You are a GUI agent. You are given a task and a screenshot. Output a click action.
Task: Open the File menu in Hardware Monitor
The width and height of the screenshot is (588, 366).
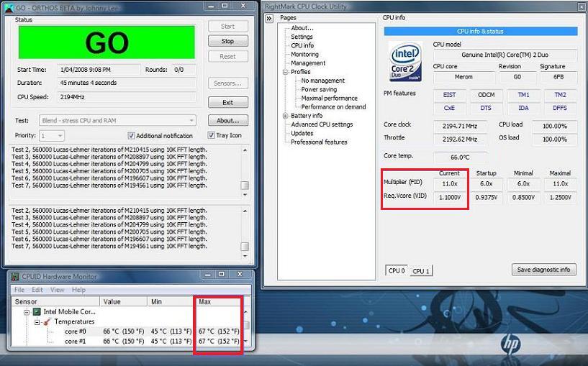pos(19,290)
